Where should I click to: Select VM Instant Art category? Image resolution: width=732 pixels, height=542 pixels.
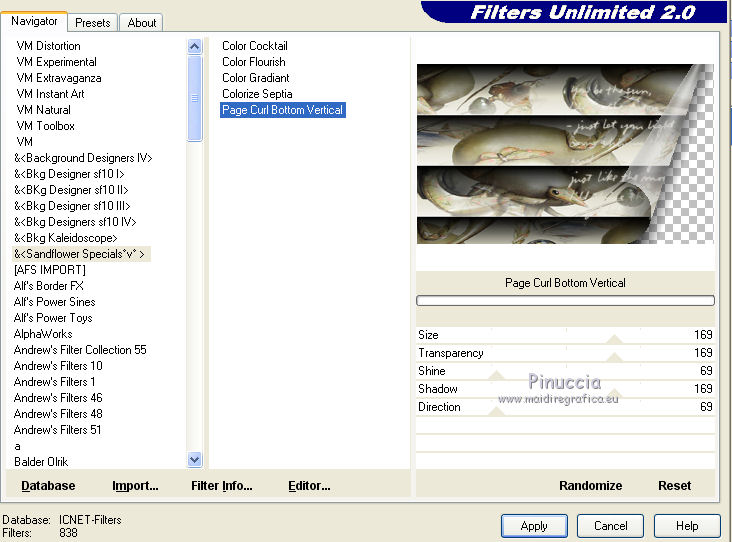click(x=50, y=94)
